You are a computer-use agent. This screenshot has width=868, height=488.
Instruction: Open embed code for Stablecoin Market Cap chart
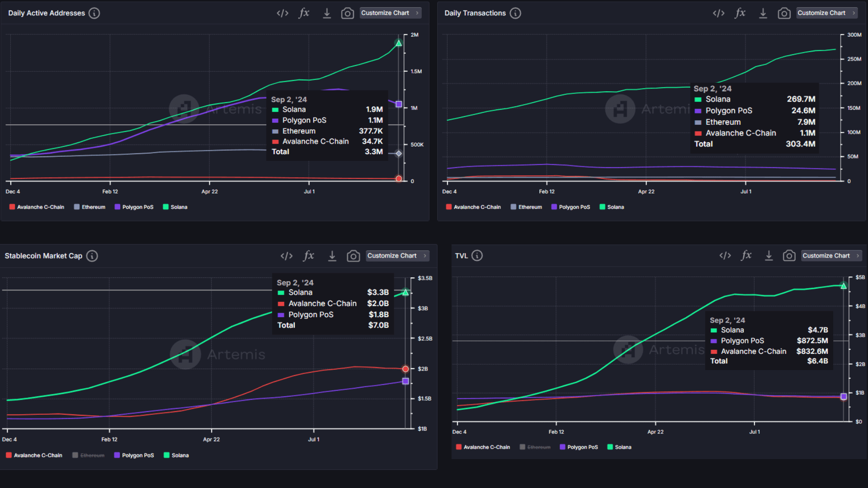coord(287,256)
